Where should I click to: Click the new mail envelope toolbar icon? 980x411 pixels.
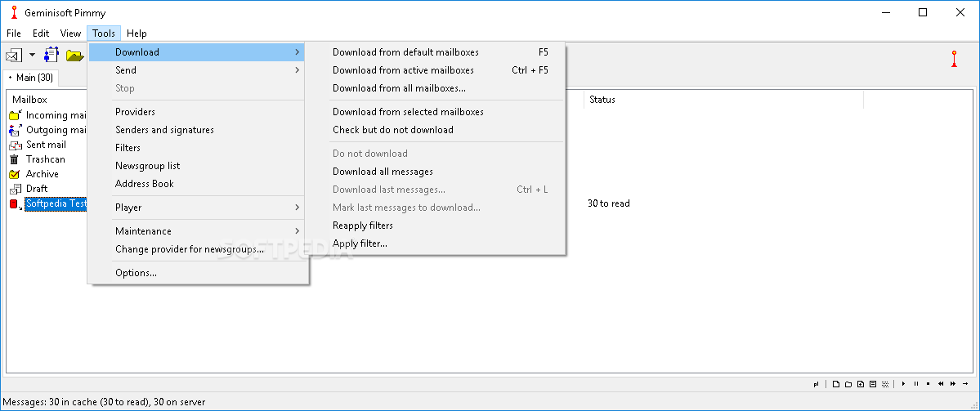pos(15,55)
